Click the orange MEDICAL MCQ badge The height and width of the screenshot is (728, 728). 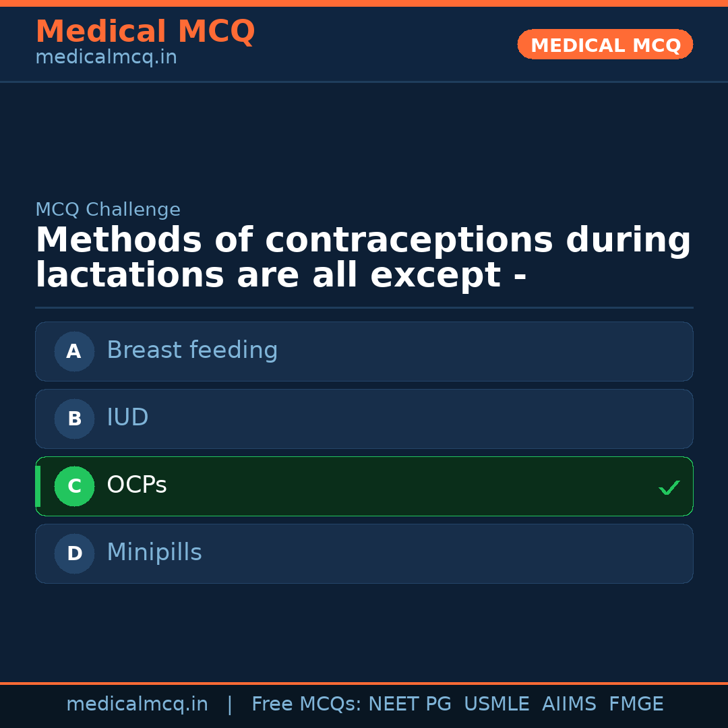pyautogui.click(x=605, y=44)
